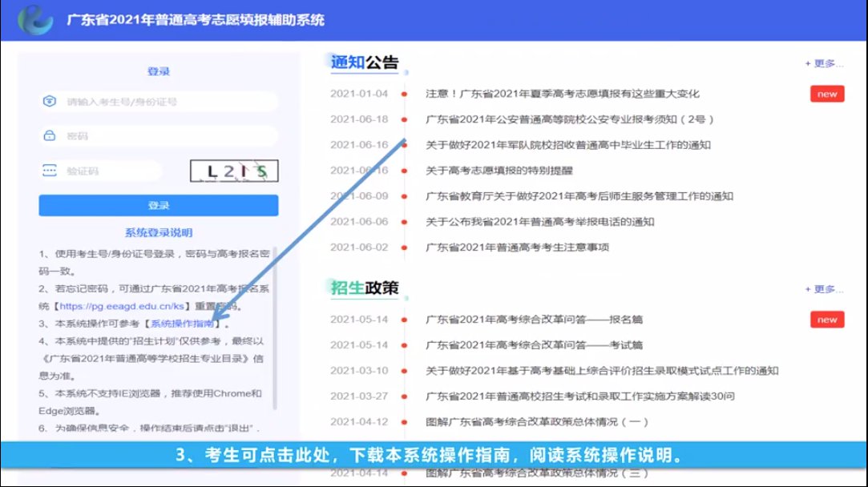Click the date 2021-03-10
Viewport: 868px width, 487px height.
359,371
